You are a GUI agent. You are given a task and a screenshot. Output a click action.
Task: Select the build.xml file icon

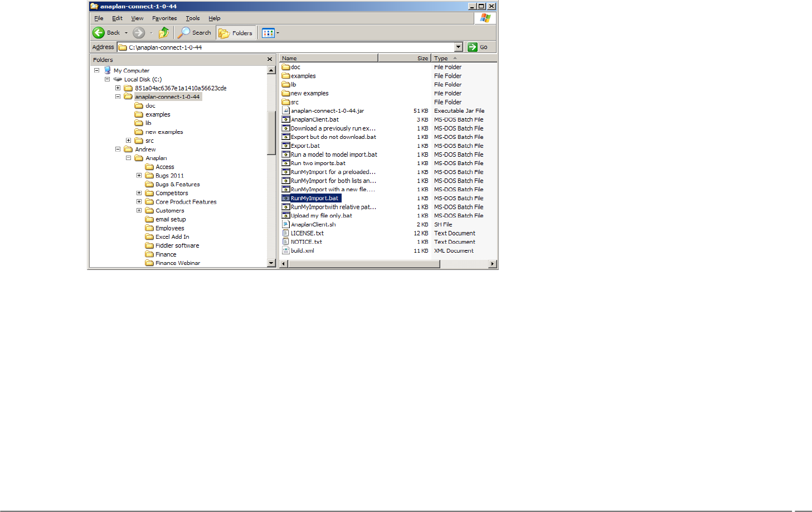[x=286, y=250]
